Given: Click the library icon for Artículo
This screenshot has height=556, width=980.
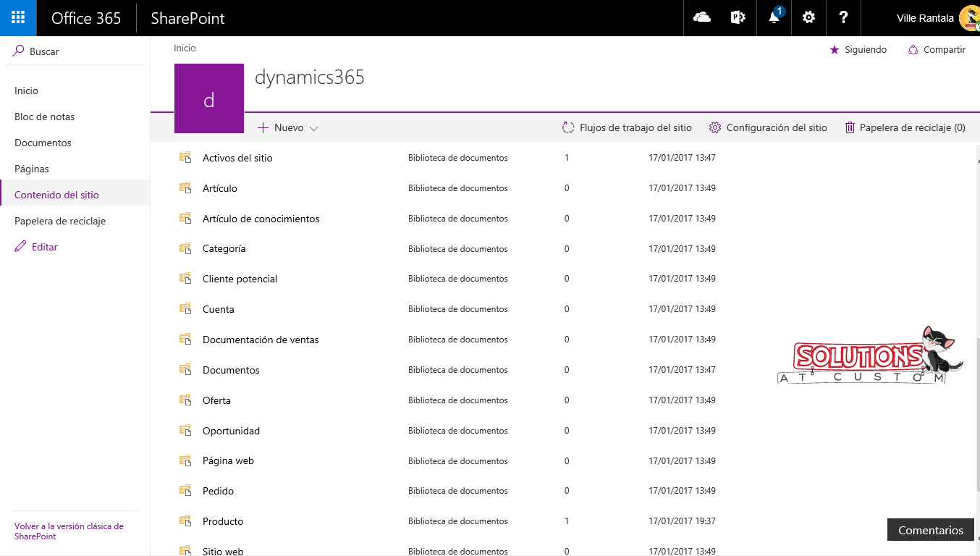Looking at the screenshot, I should click(x=185, y=188).
